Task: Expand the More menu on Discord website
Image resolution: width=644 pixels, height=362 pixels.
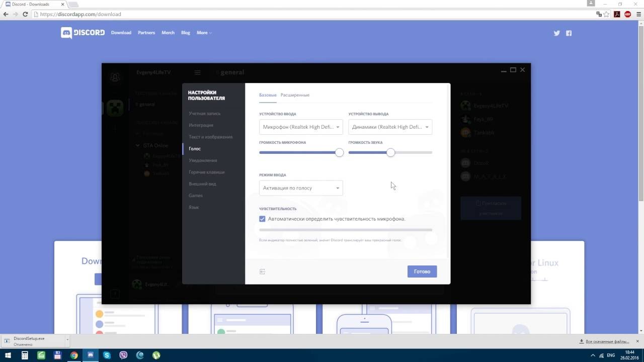Action: coord(204,33)
